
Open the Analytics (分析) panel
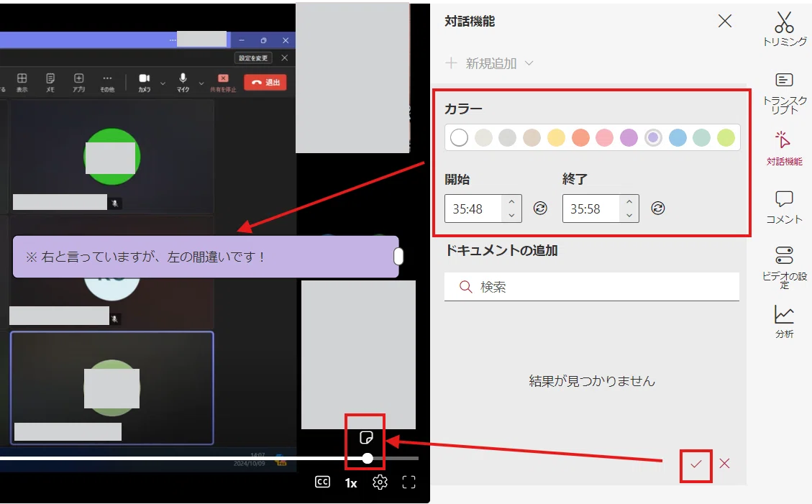pos(784,321)
